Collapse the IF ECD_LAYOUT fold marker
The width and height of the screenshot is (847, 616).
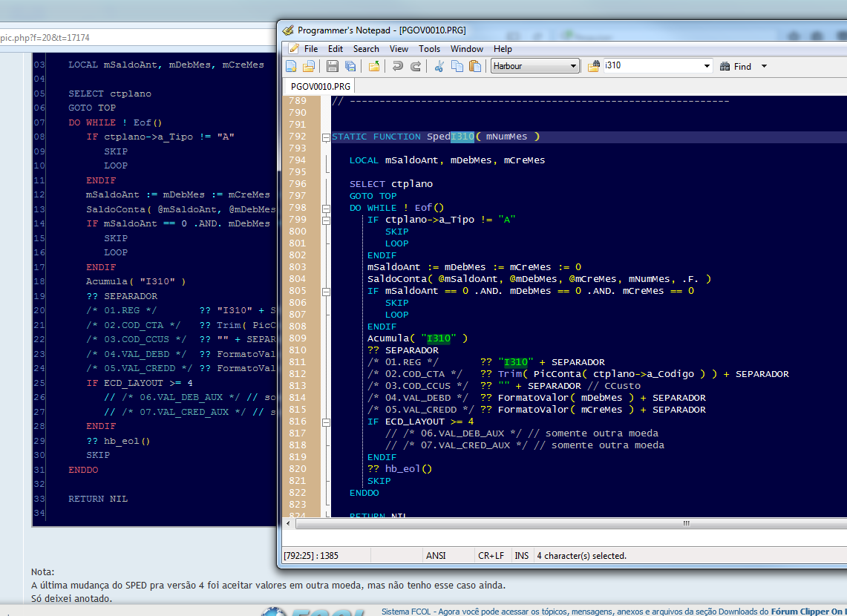(326, 422)
